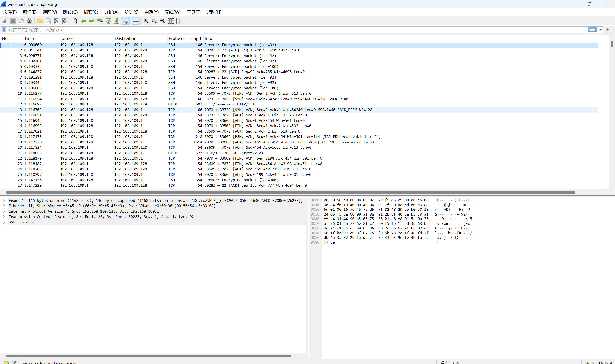This screenshot has width=615, height=364.
Task: Select packet 19 with Length 1514
Action: point(299,142)
